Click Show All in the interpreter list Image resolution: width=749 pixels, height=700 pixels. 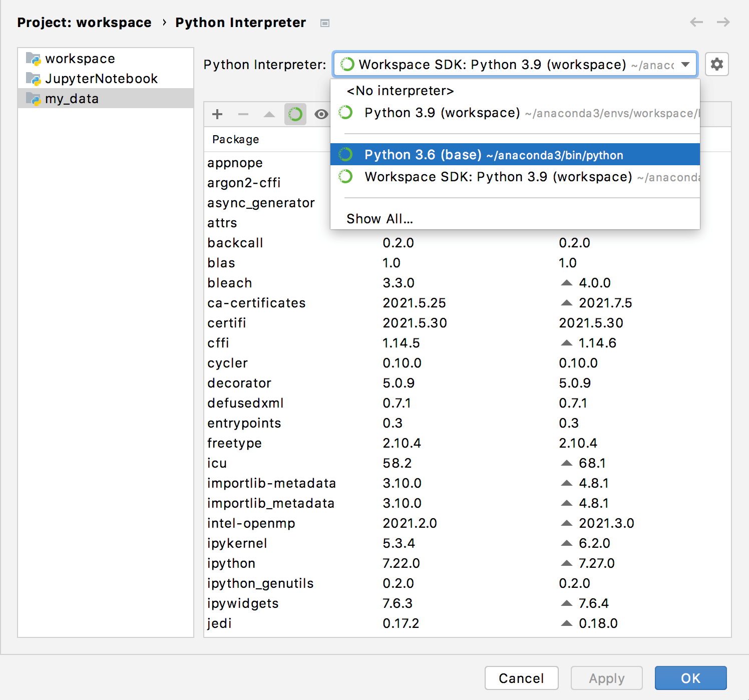[380, 218]
